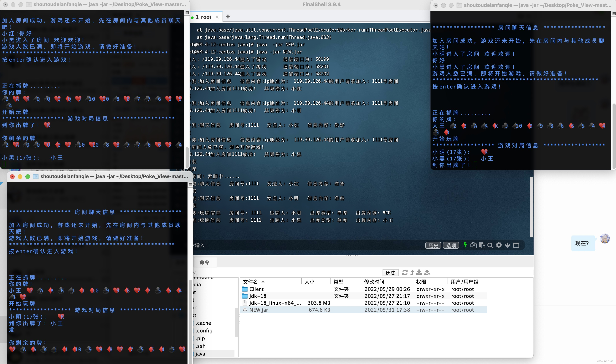616x364 pixels.
Task: Click the history icon in FinalShell toolbar
Action: click(432, 245)
